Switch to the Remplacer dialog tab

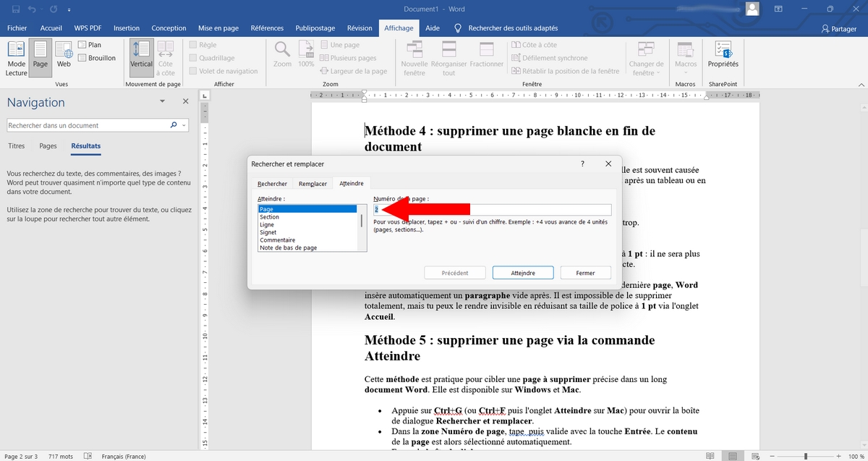click(x=313, y=184)
